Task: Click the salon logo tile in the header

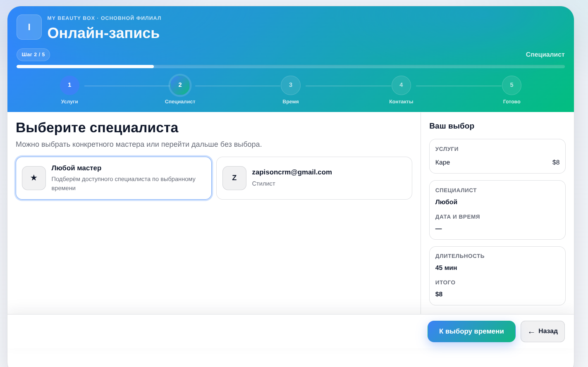Action: click(x=29, y=27)
